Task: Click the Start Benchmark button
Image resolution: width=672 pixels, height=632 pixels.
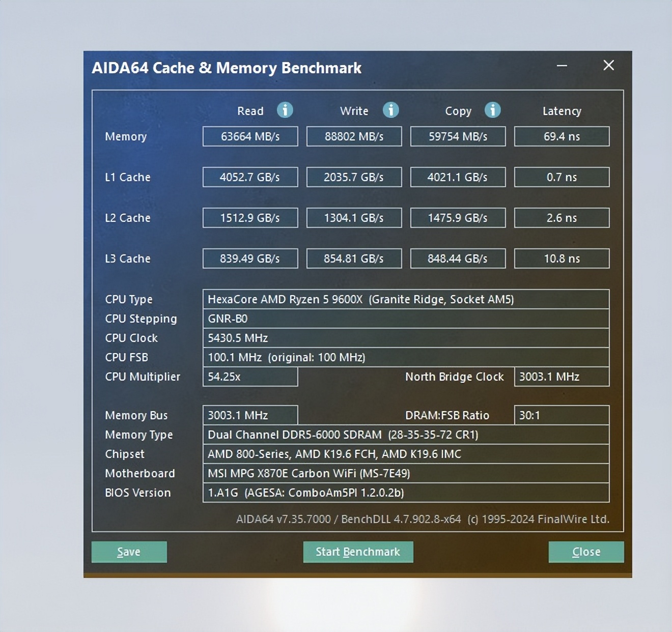Action: (358, 552)
